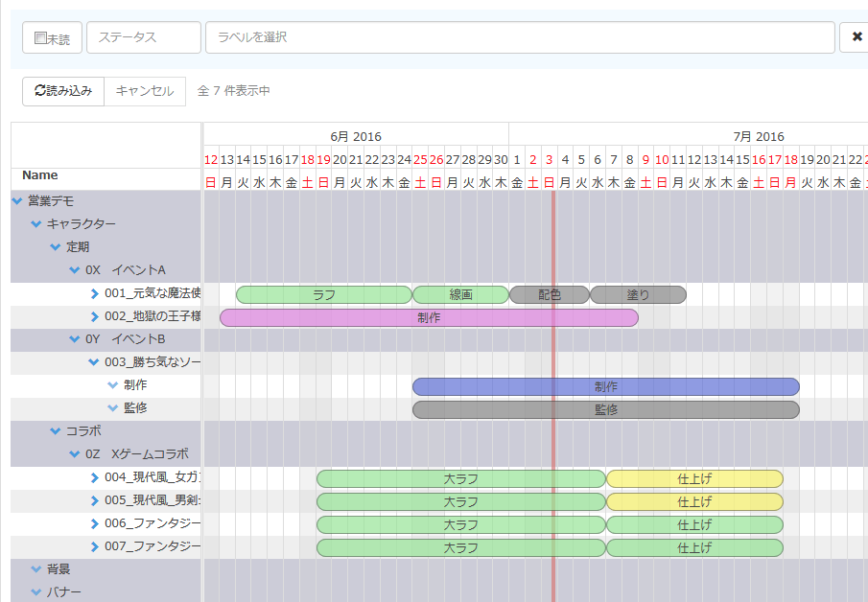
Task: Collapse the 制作 sub-row via its chevron icon
Action: click(114, 385)
